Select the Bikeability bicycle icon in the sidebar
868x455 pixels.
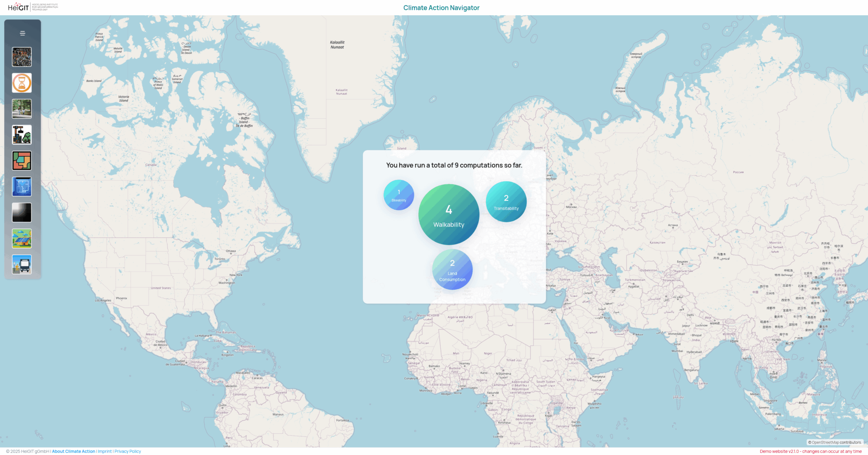pos(21,57)
